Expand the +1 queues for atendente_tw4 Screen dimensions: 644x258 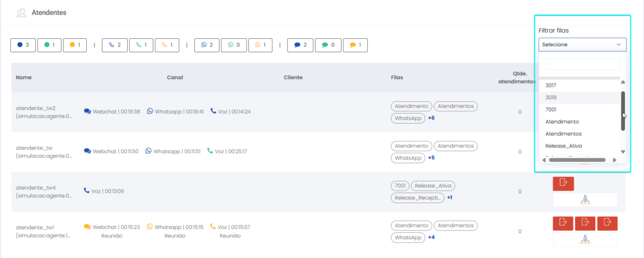(450, 198)
